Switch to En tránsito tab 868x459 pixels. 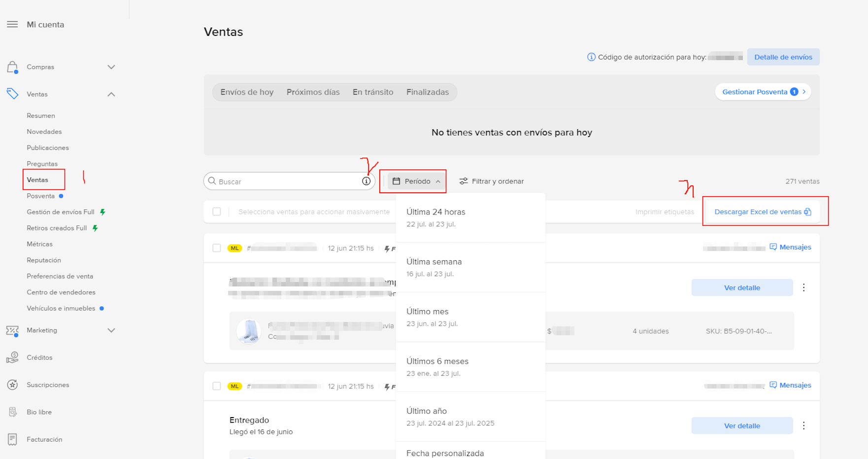coord(373,92)
